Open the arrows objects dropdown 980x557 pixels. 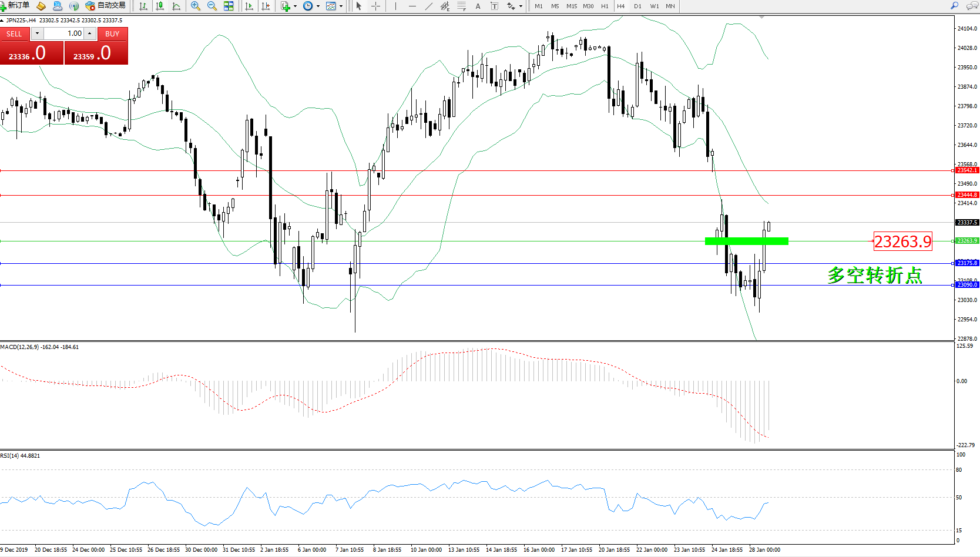[521, 6]
